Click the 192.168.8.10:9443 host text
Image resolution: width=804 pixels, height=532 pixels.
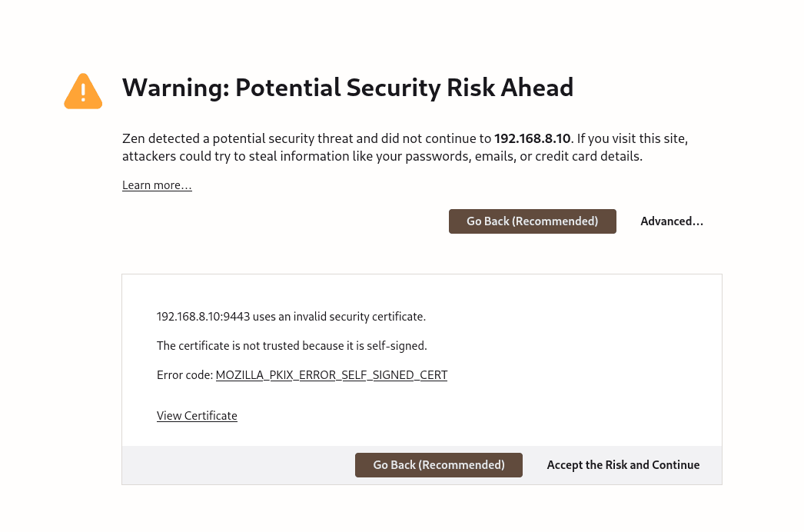coord(203,317)
